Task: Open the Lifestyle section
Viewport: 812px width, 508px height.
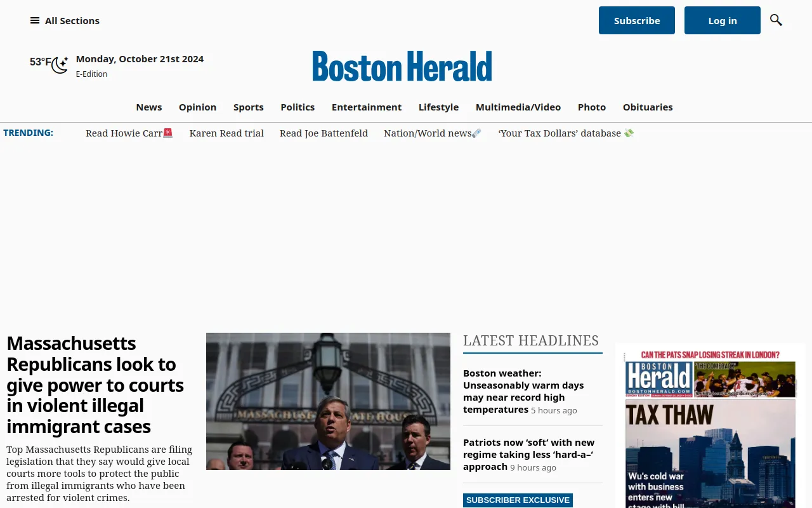Action: pyautogui.click(x=438, y=107)
